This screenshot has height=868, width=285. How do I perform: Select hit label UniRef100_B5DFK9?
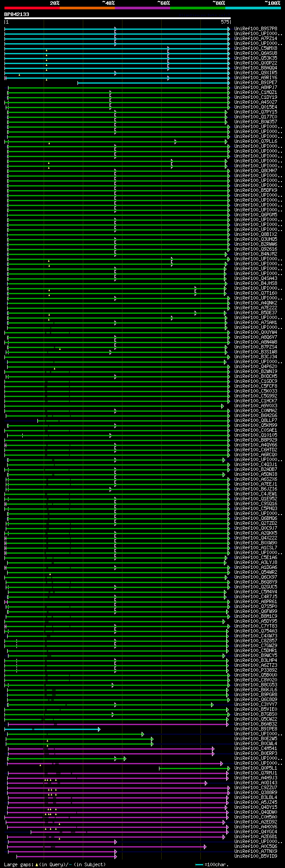coord(256,191)
